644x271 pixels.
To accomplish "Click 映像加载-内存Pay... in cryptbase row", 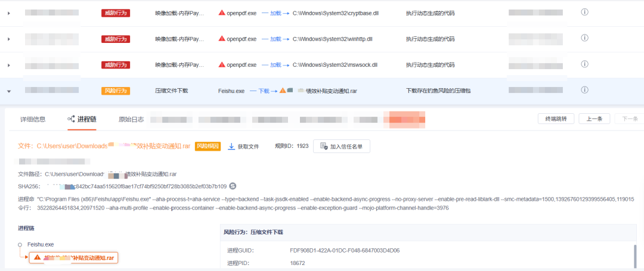I will pos(179,13).
